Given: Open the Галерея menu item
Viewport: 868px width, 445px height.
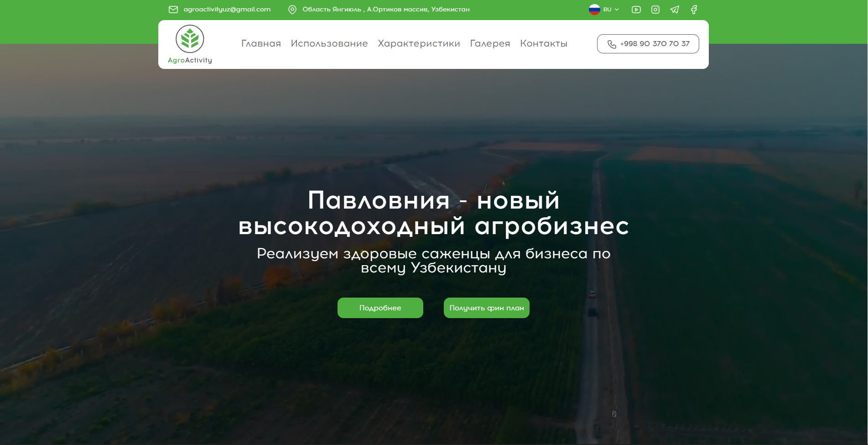Looking at the screenshot, I should point(490,43).
